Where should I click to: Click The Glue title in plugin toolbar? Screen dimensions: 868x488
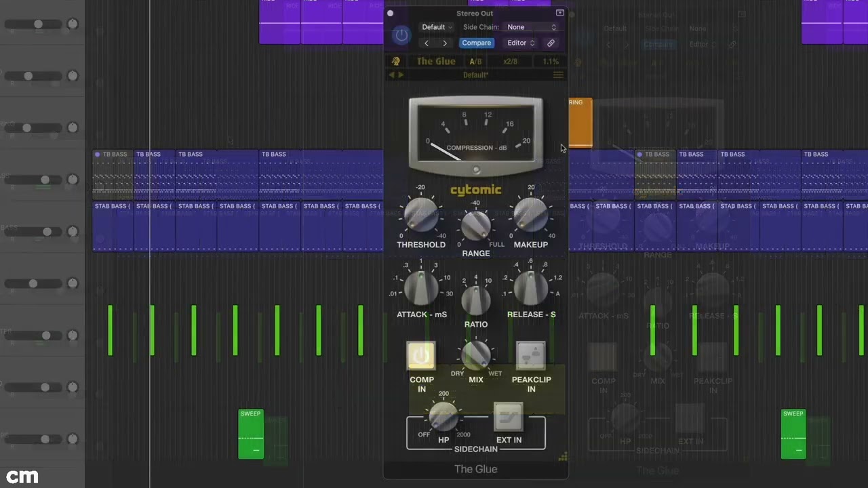[x=436, y=61]
